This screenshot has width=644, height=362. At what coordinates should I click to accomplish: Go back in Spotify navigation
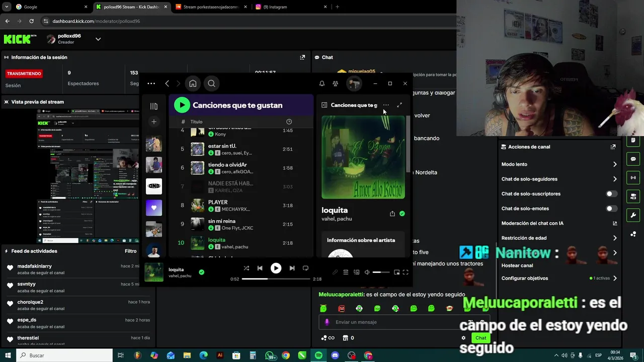point(167,83)
